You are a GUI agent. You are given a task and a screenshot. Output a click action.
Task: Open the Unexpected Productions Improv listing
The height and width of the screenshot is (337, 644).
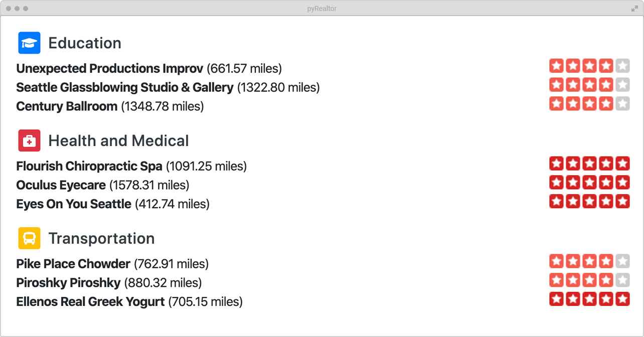click(109, 68)
